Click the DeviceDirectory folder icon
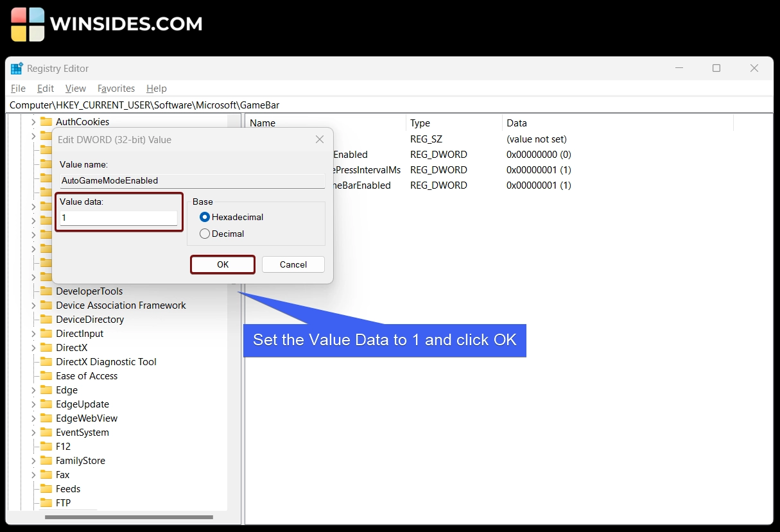Image resolution: width=780 pixels, height=532 pixels. coord(46,319)
